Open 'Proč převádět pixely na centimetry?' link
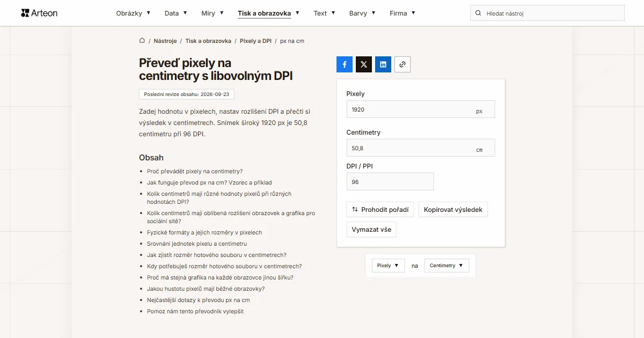Screen dimensions: 644x338 [195, 172]
